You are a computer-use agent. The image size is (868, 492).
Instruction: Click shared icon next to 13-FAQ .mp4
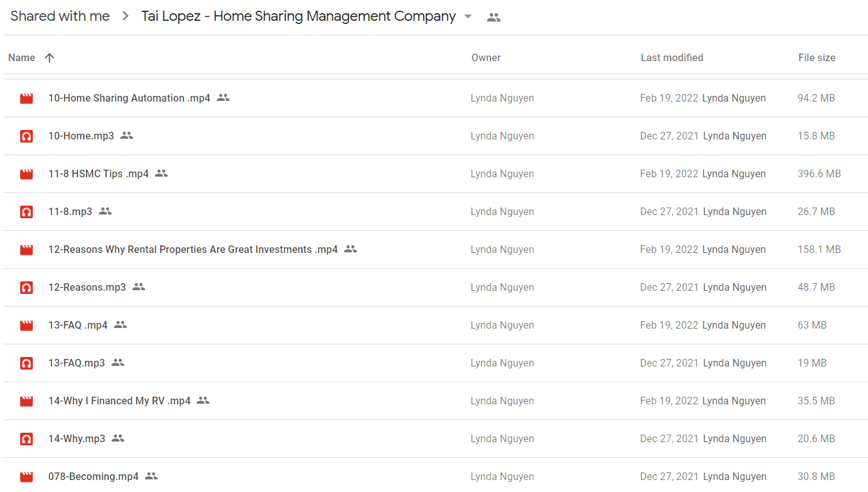coord(120,325)
